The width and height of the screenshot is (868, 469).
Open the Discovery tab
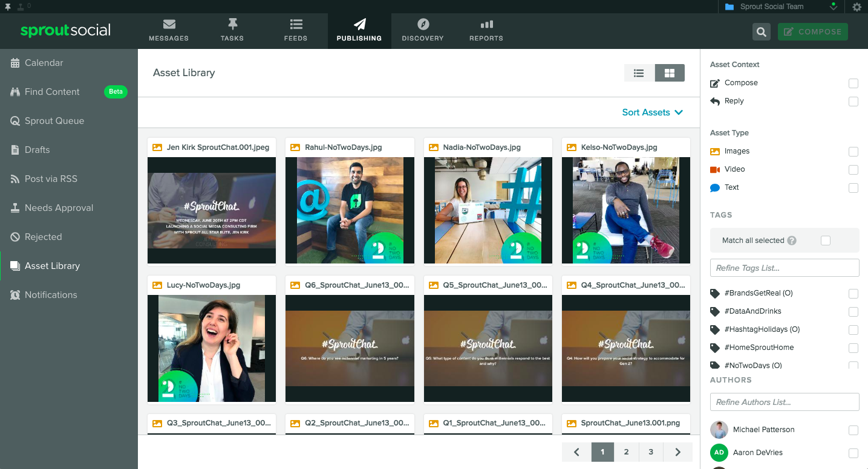click(423, 31)
